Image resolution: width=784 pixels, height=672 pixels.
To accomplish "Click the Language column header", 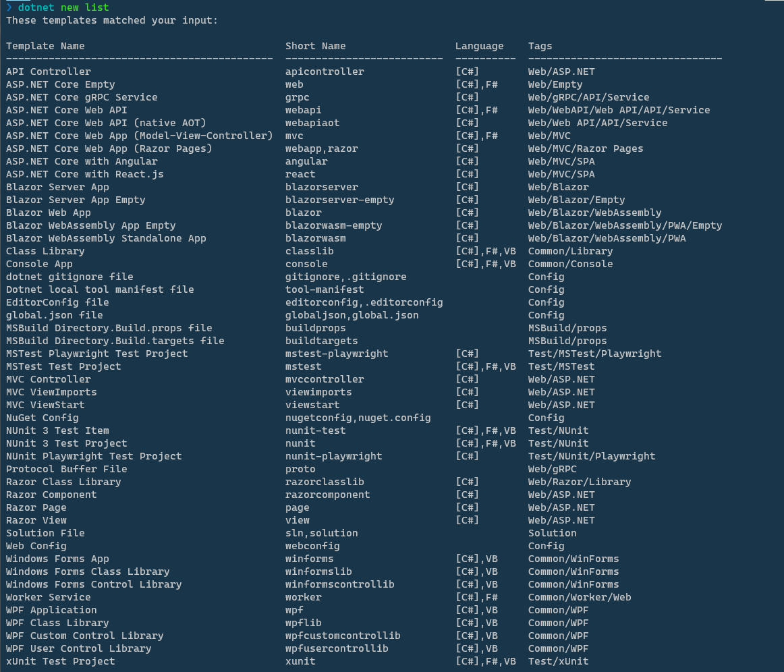I will point(479,45).
